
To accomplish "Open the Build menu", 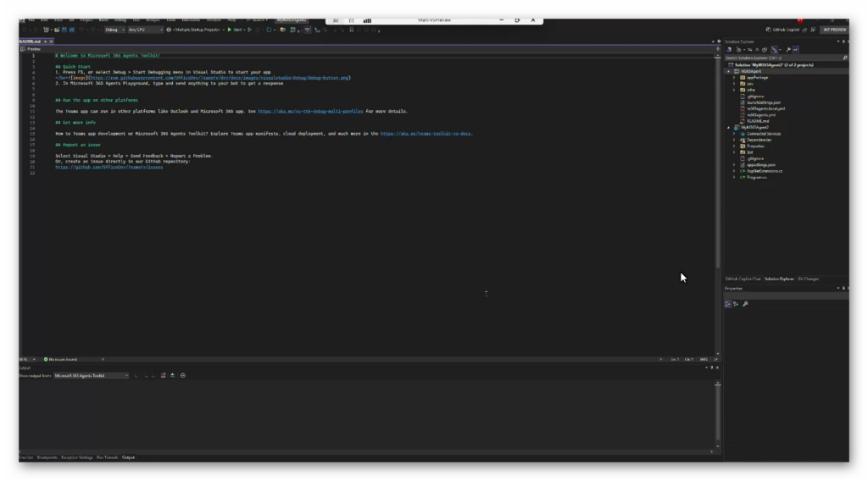I will [103, 20].
